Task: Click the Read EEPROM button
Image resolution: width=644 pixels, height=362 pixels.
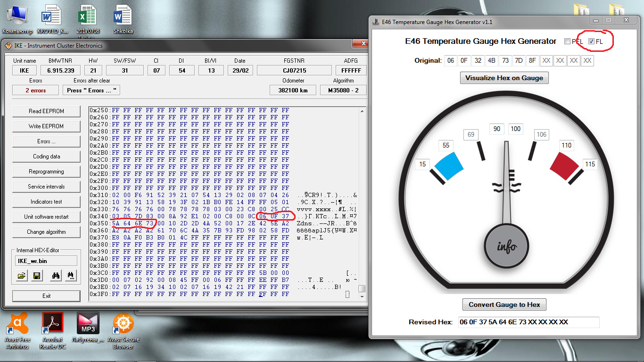Action: (46, 111)
